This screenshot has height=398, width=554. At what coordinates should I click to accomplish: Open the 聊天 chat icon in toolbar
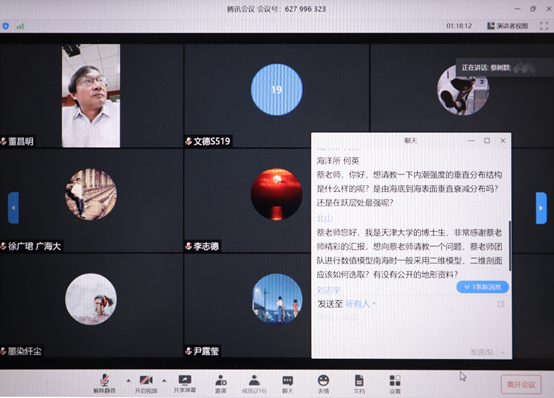tap(288, 384)
